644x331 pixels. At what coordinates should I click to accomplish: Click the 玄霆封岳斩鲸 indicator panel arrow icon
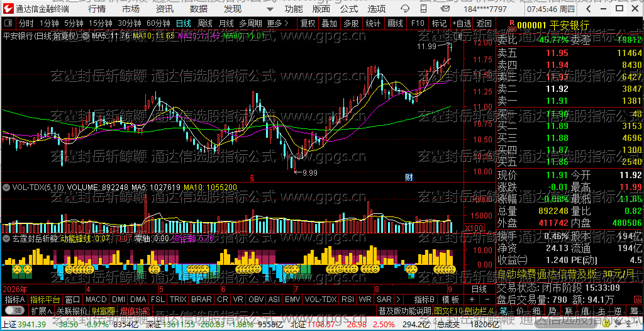coord(6,238)
